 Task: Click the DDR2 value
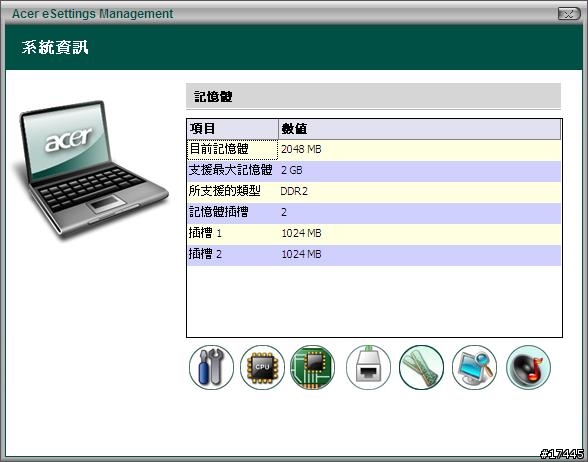point(294,191)
